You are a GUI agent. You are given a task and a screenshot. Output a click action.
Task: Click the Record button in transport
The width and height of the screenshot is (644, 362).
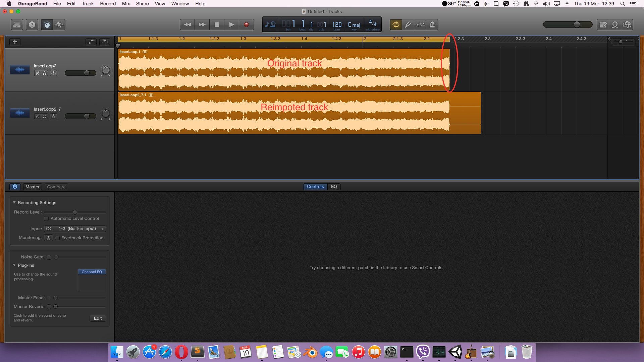coord(247,24)
